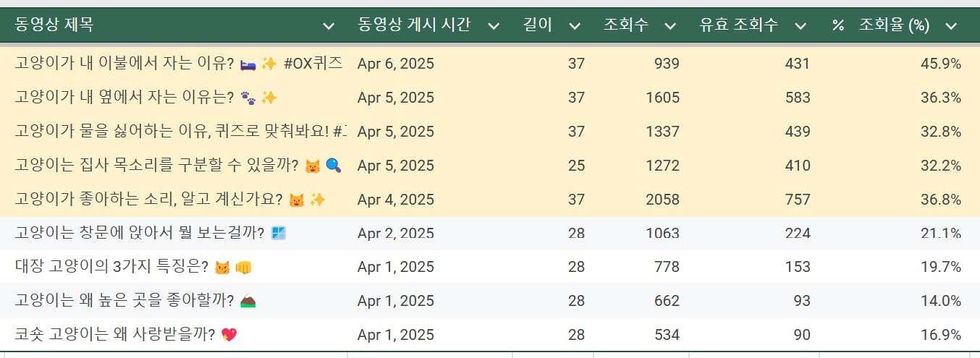Image resolution: width=980 pixels, height=358 pixels.
Task: Open the 동영상 제목 column filter dropdown
Action: pos(329,26)
